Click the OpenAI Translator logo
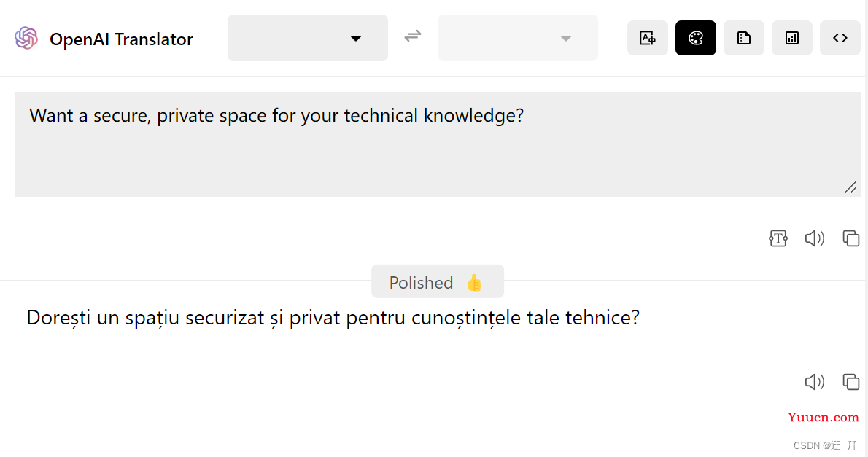 pyautogui.click(x=26, y=38)
